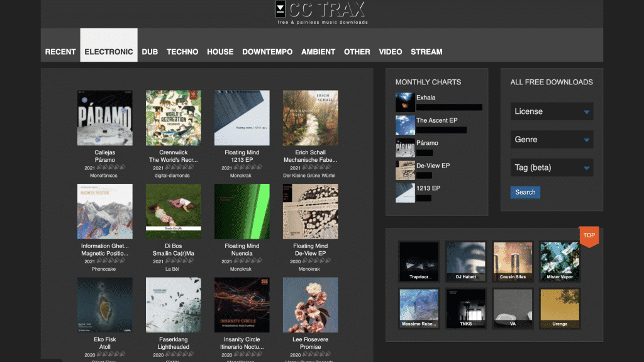Open Crennwiick The World's Recreation cover
The image size is (644, 362).
(x=174, y=118)
